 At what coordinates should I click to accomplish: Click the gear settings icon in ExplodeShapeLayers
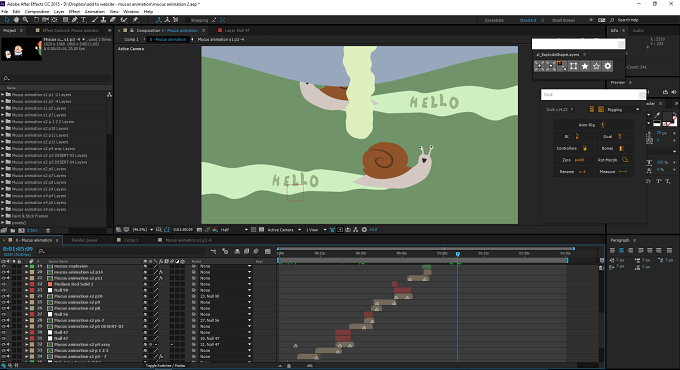(x=608, y=66)
